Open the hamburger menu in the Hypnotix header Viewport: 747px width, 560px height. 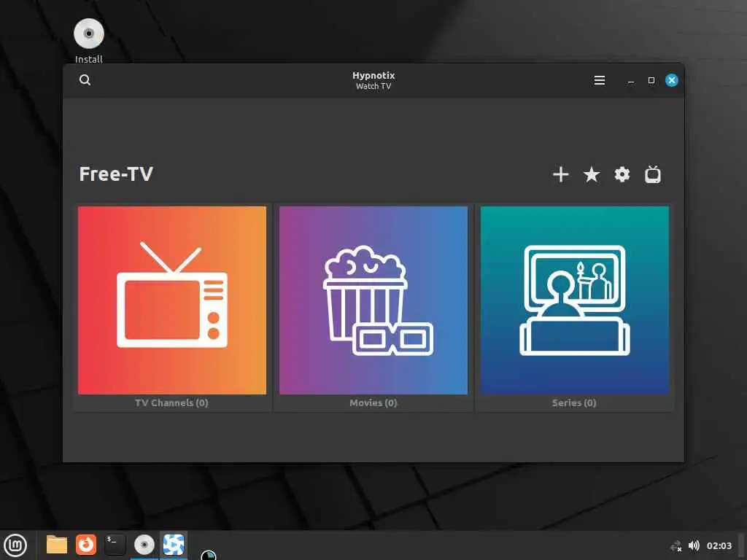[x=600, y=80]
